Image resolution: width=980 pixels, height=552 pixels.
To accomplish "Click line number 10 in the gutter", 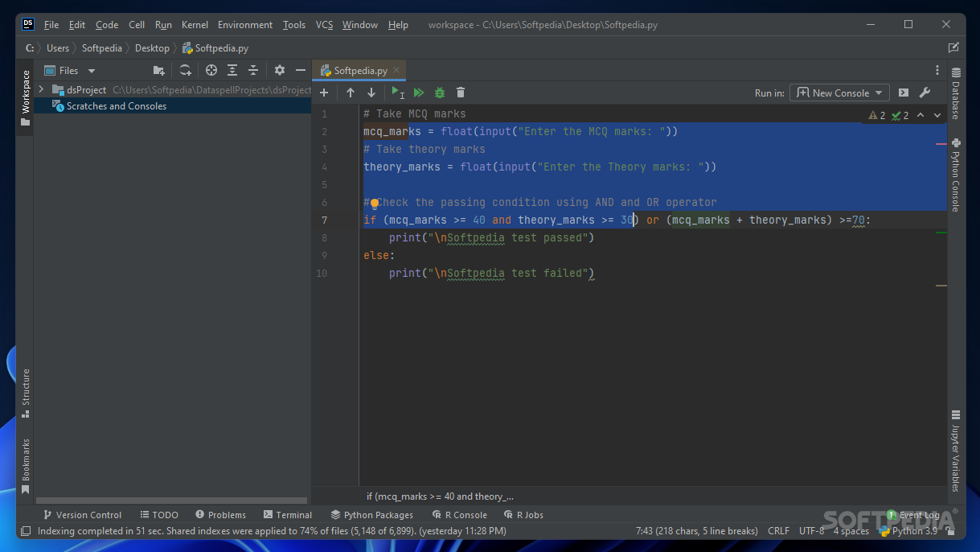I will [322, 274].
